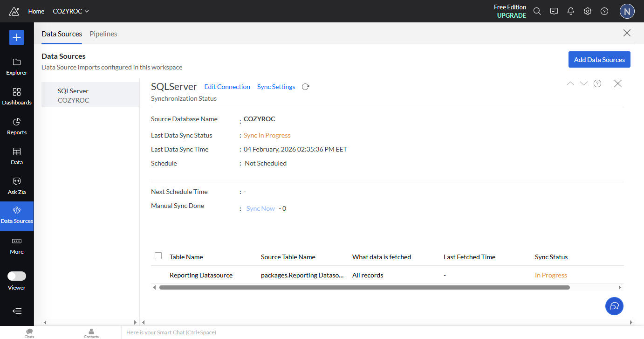
Task: Open the Edit Connection link
Action: click(x=227, y=87)
